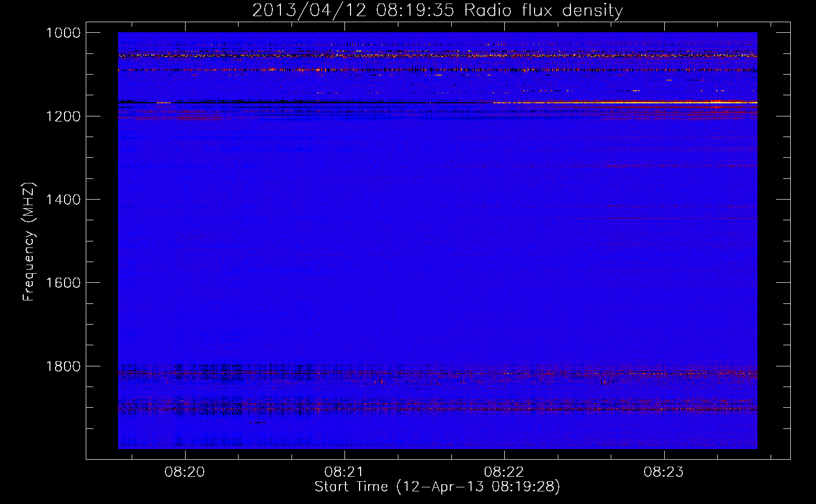The height and width of the screenshot is (504, 816).
Task: Click the 'Start Time (12-Apr-13 08:19:28)' label
Action: click(x=437, y=487)
